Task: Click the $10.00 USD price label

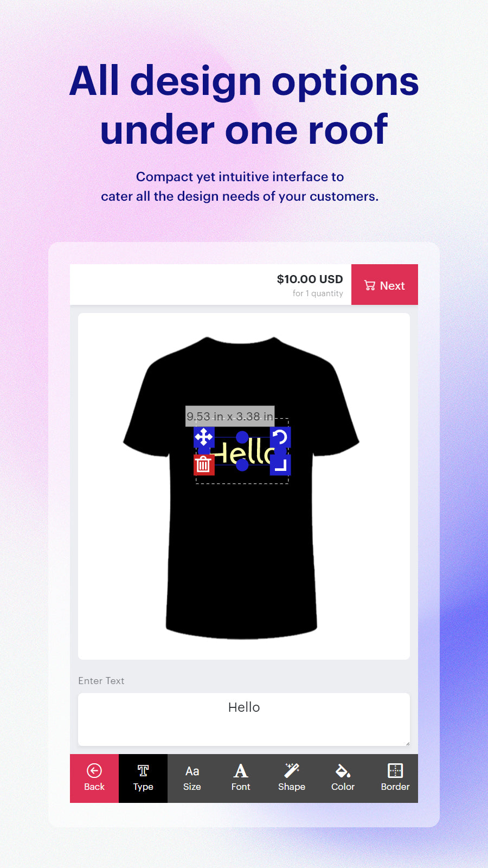Action: (x=310, y=279)
